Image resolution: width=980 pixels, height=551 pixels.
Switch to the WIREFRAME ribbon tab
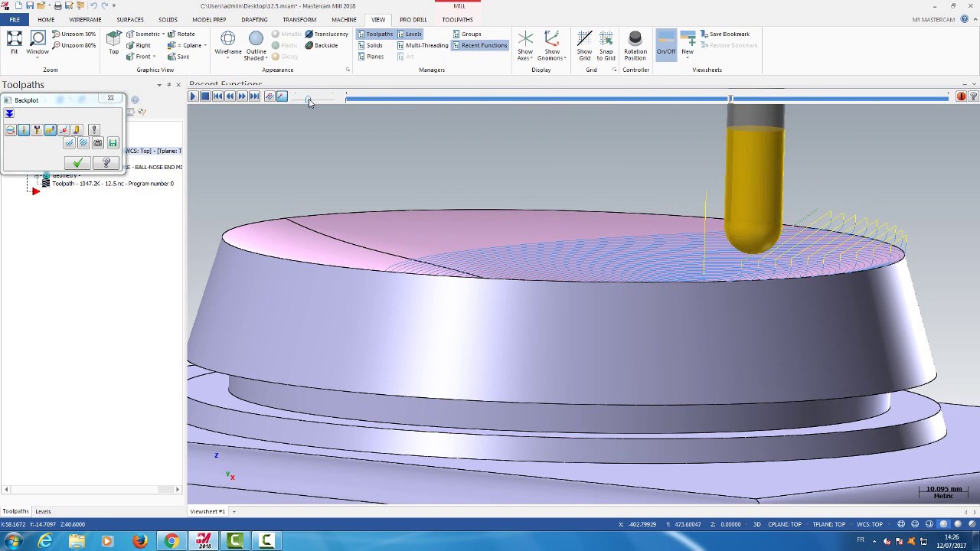click(x=85, y=20)
